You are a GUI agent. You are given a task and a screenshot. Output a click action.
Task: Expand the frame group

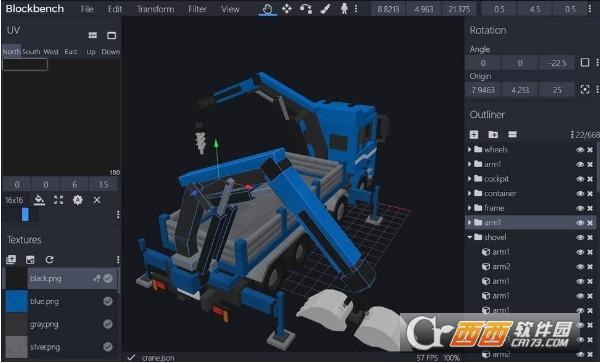(x=470, y=208)
